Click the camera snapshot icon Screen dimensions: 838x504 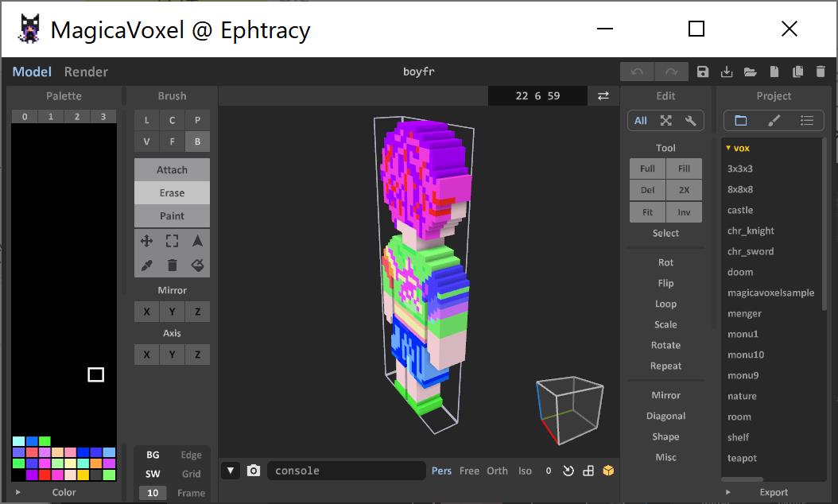click(254, 471)
